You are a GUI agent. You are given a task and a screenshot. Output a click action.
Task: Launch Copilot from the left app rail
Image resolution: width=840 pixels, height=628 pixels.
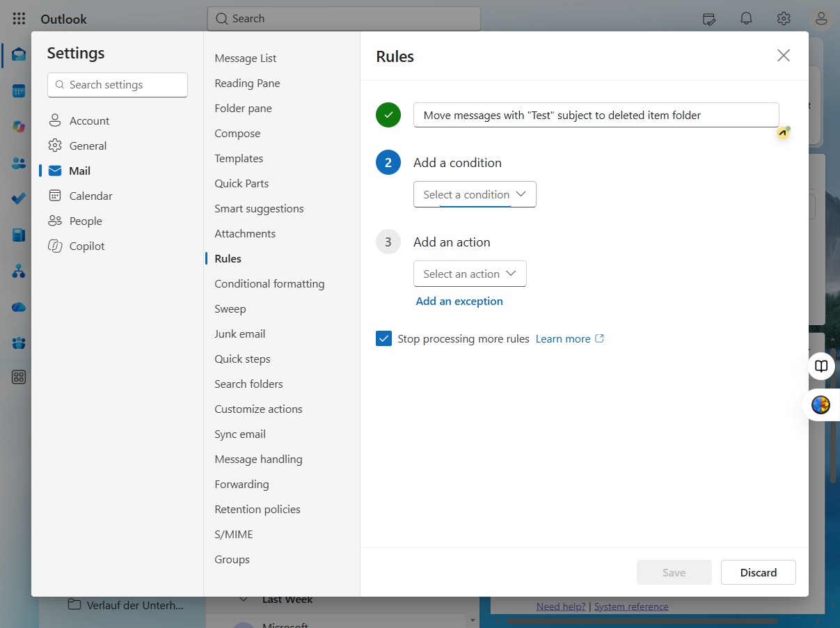[19, 127]
